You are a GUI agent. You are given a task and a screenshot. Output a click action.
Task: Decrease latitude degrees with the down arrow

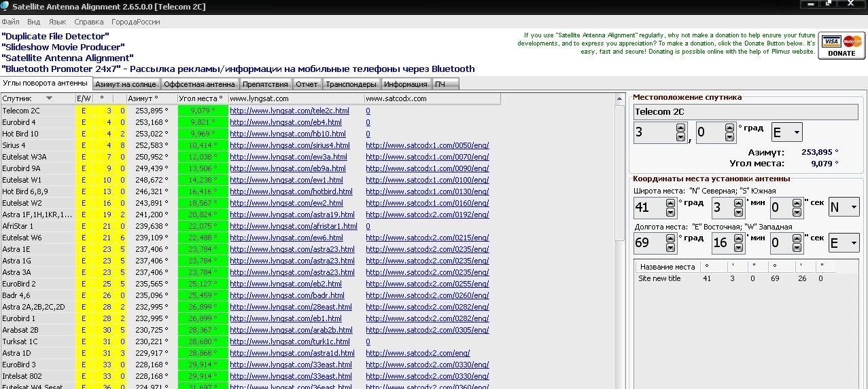[x=671, y=211]
